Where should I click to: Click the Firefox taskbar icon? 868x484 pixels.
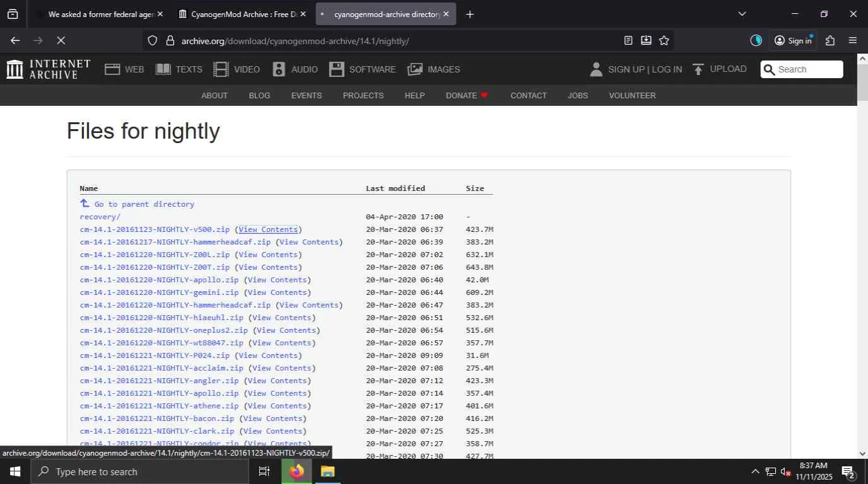[x=296, y=471]
